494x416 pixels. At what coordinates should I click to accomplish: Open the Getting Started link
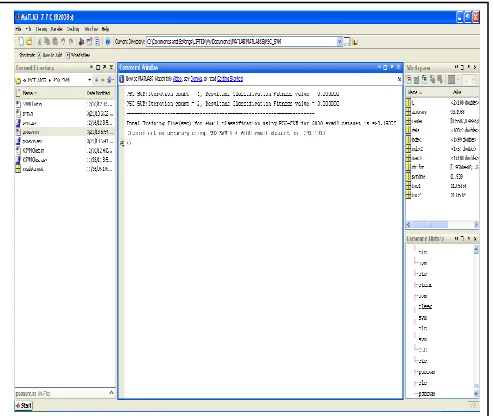230,79
